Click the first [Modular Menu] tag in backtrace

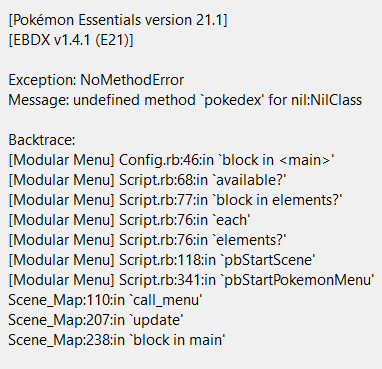tap(61, 160)
